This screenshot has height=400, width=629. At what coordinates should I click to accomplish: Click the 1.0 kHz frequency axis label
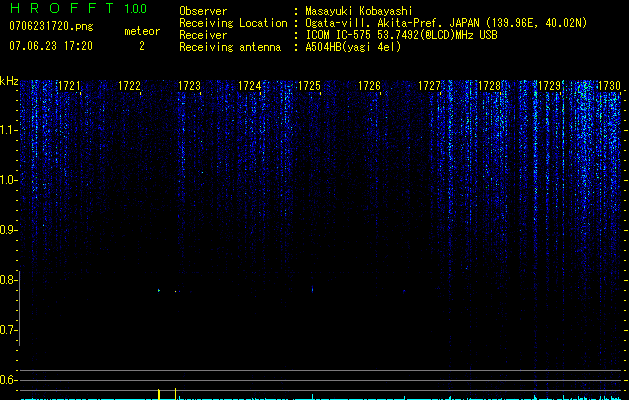click(x=8, y=180)
